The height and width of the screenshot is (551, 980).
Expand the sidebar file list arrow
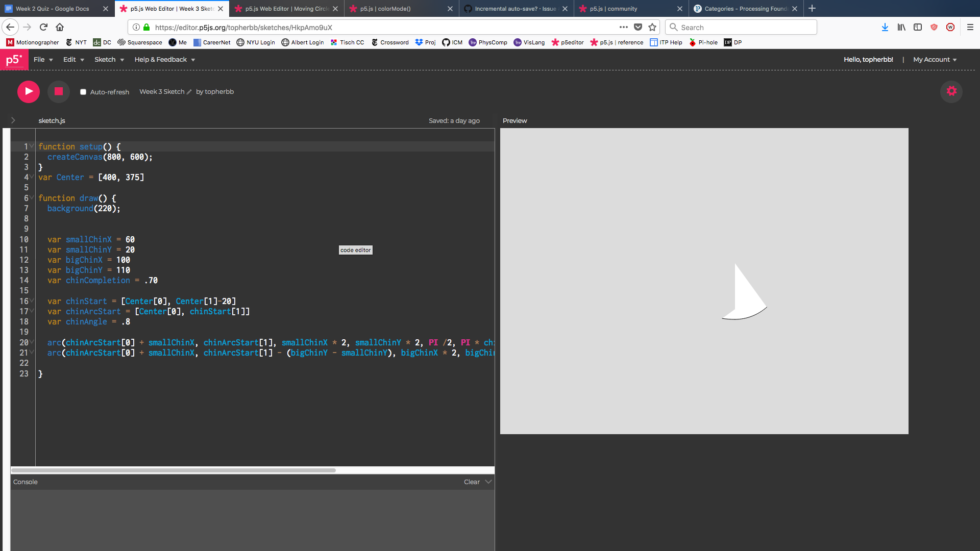13,120
